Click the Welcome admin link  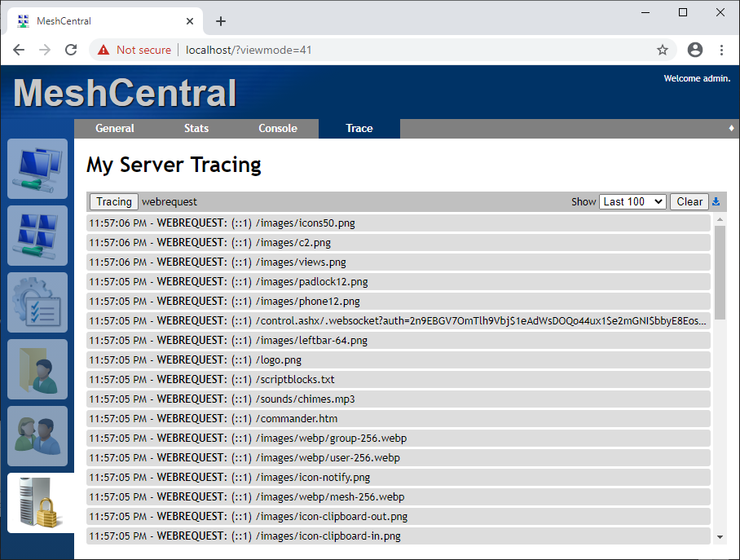[697, 78]
